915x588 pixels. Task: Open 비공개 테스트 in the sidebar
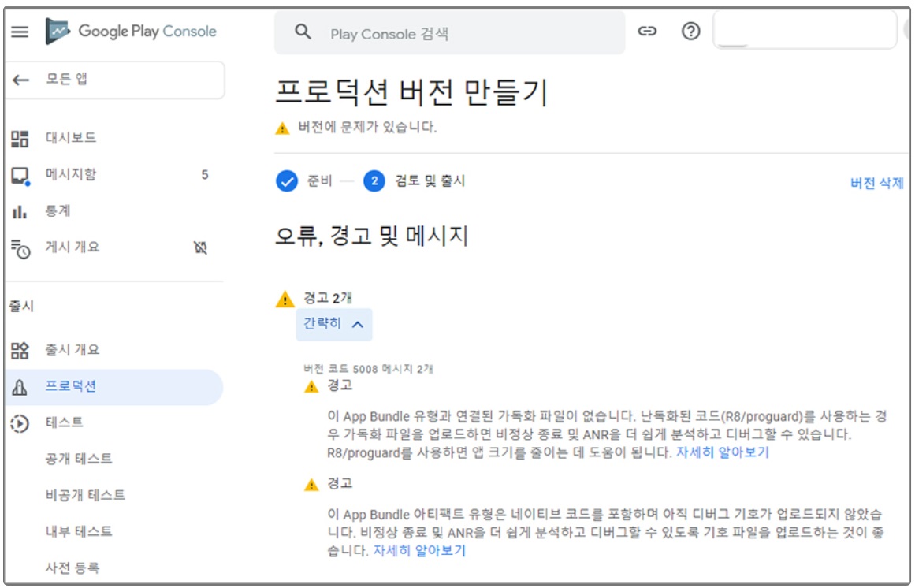(85, 495)
